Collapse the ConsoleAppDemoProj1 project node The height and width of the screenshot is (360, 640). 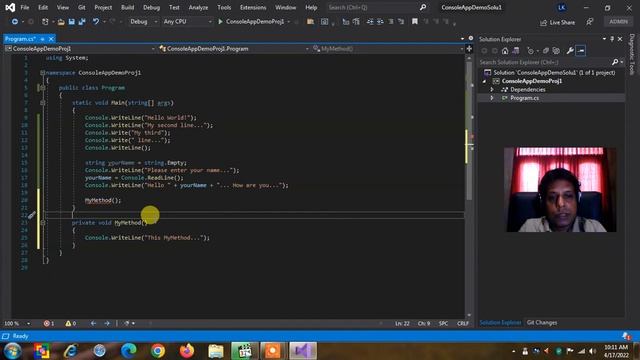click(x=485, y=81)
